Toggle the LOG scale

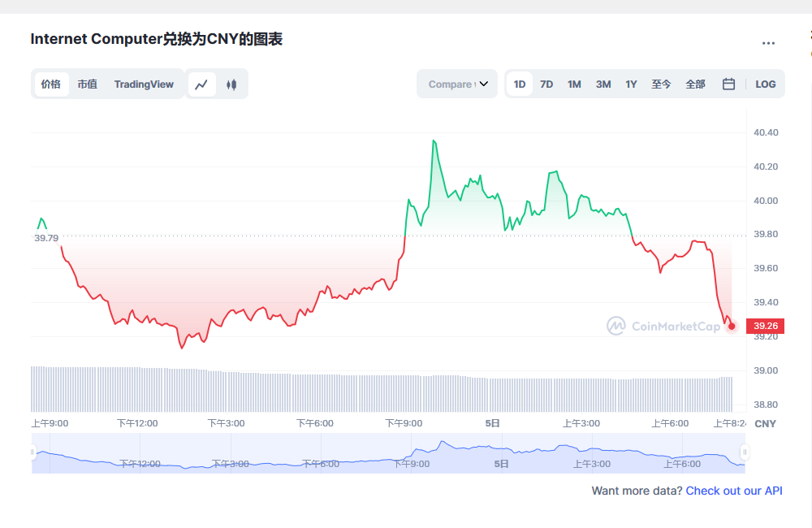click(766, 84)
